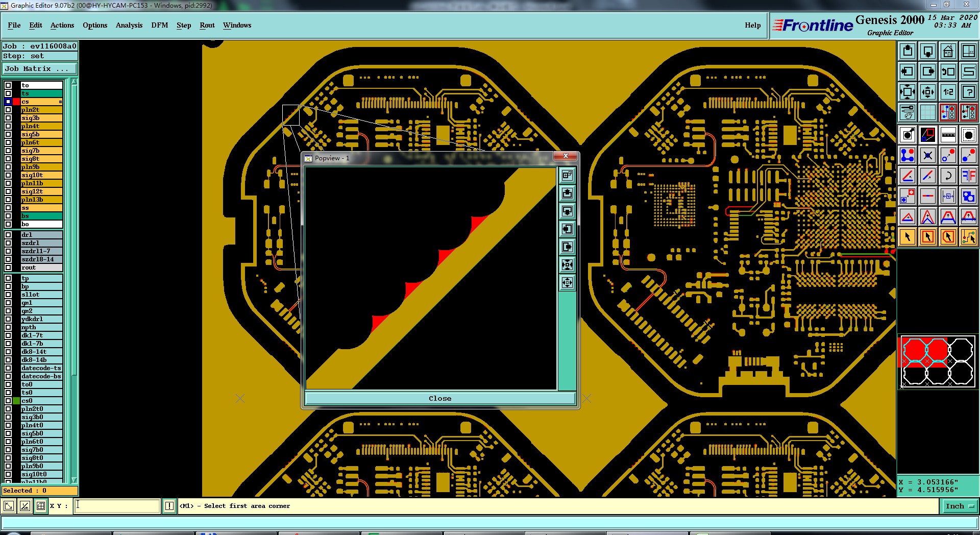Screen dimensions: 980x535
Task: Click the pan right icon in main toolbar
Action: [x=928, y=71]
